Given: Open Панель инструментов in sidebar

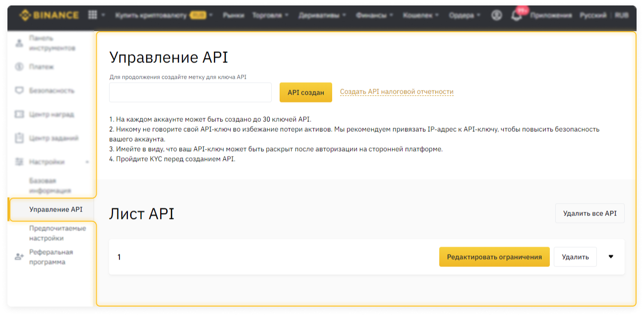Looking at the screenshot, I should pos(52,43).
